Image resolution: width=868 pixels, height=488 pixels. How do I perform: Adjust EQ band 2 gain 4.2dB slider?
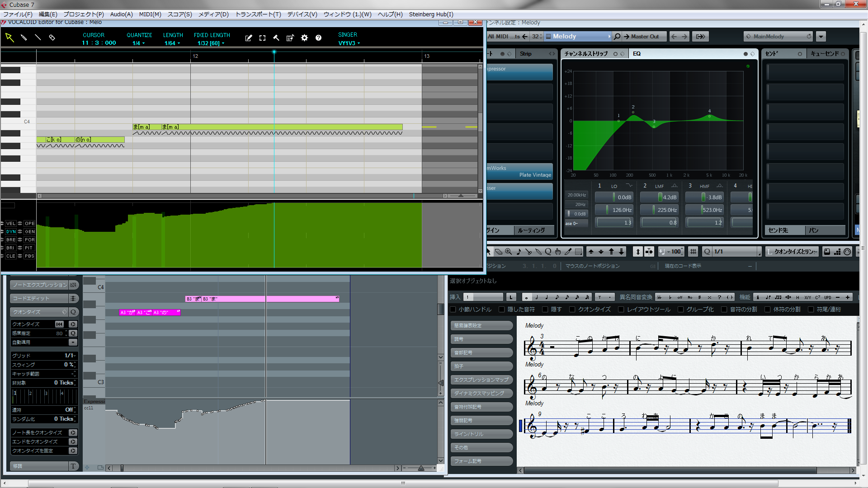(659, 197)
